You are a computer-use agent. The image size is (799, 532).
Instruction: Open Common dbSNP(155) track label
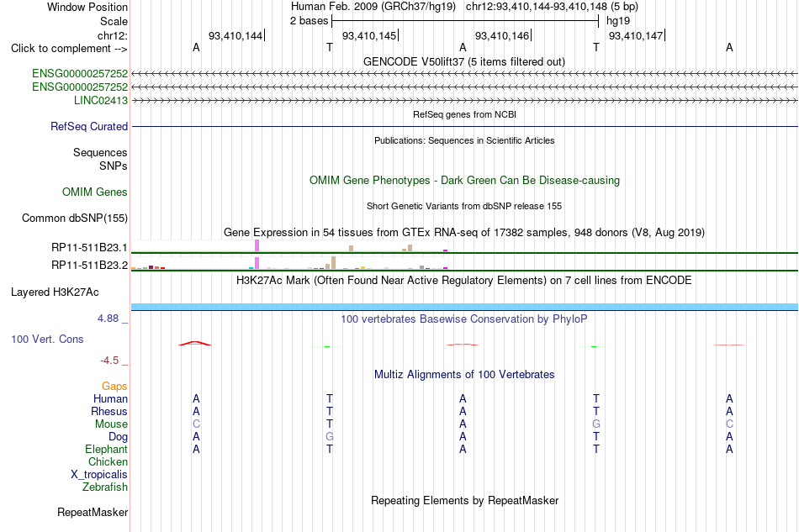tap(74, 218)
